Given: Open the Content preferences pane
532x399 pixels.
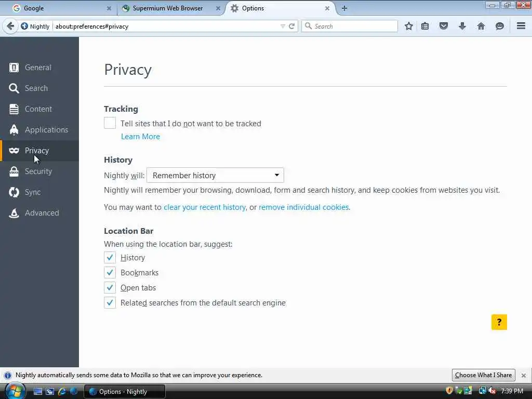Looking at the screenshot, I should click(39, 109).
